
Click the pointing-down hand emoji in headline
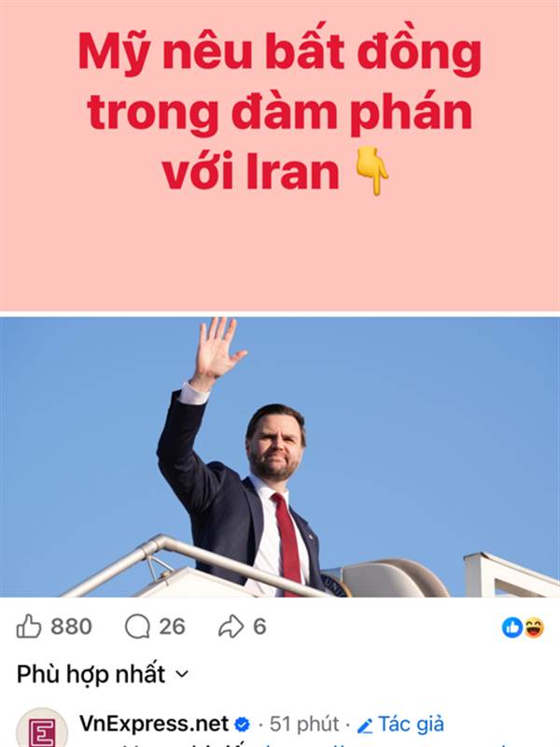pos(372,171)
